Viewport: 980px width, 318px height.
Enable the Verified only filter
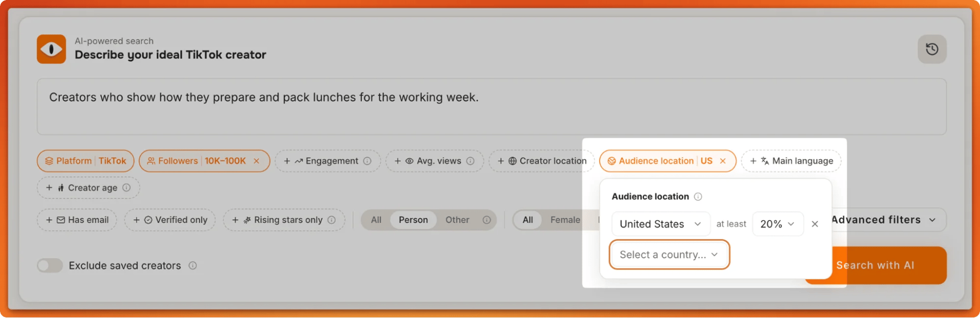coord(170,220)
